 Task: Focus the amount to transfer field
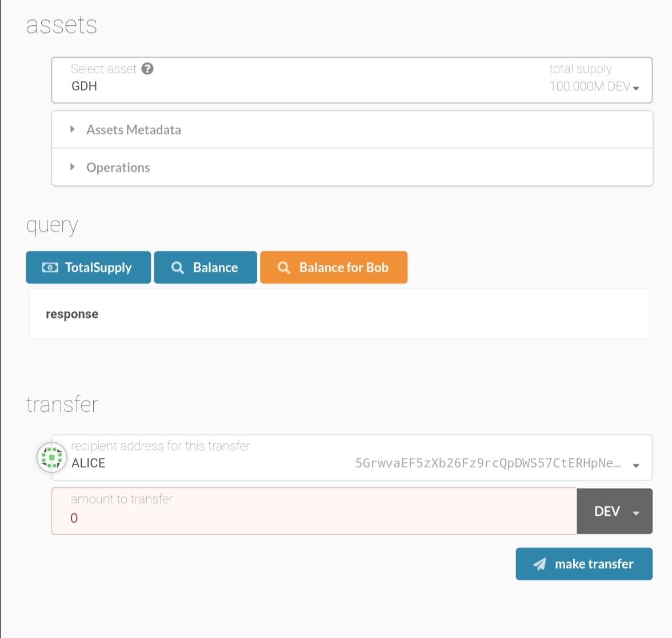coord(314,517)
